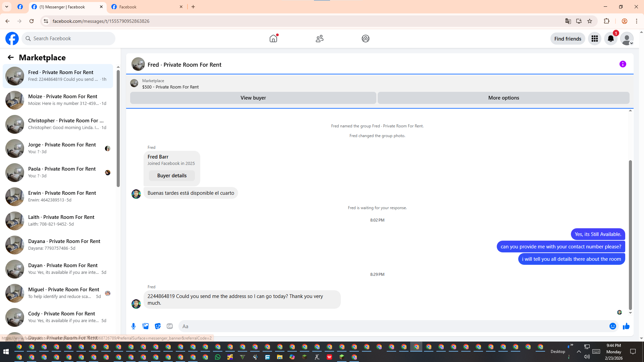
Task: Click the emoji smiley icon
Action: pyautogui.click(x=612, y=326)
